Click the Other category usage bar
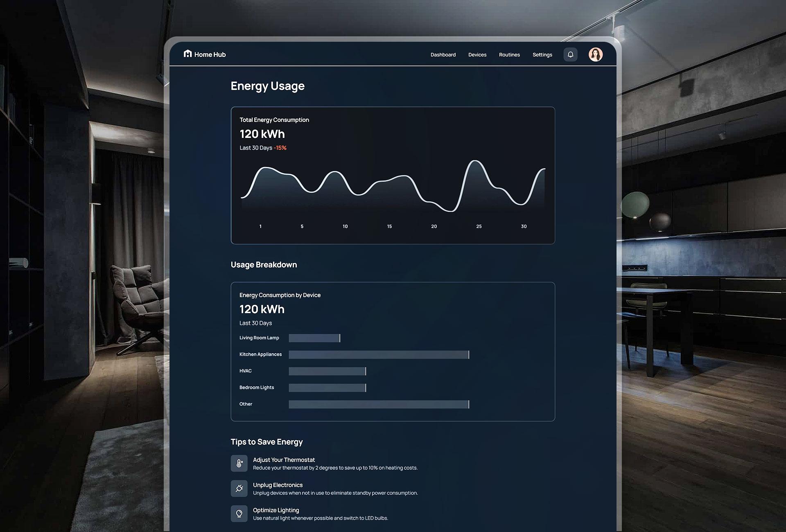The width and height of the screenshot is (786, 532). coord(379,404)
